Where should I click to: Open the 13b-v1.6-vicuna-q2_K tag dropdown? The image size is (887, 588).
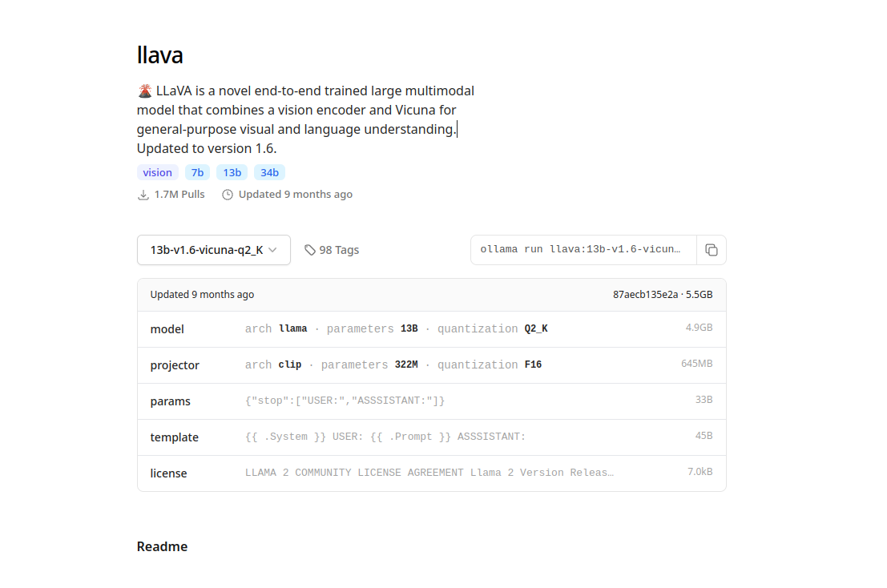(x=213, y=250)
